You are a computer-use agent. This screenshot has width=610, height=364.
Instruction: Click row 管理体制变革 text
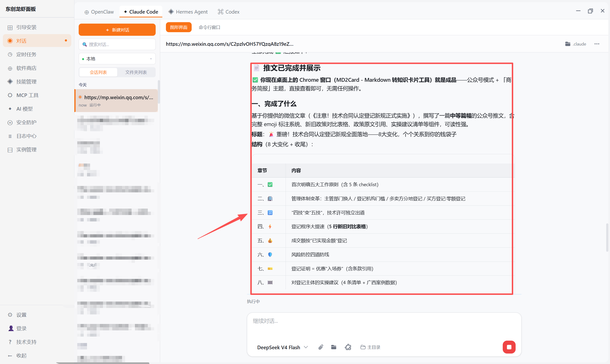pos(378,198)
